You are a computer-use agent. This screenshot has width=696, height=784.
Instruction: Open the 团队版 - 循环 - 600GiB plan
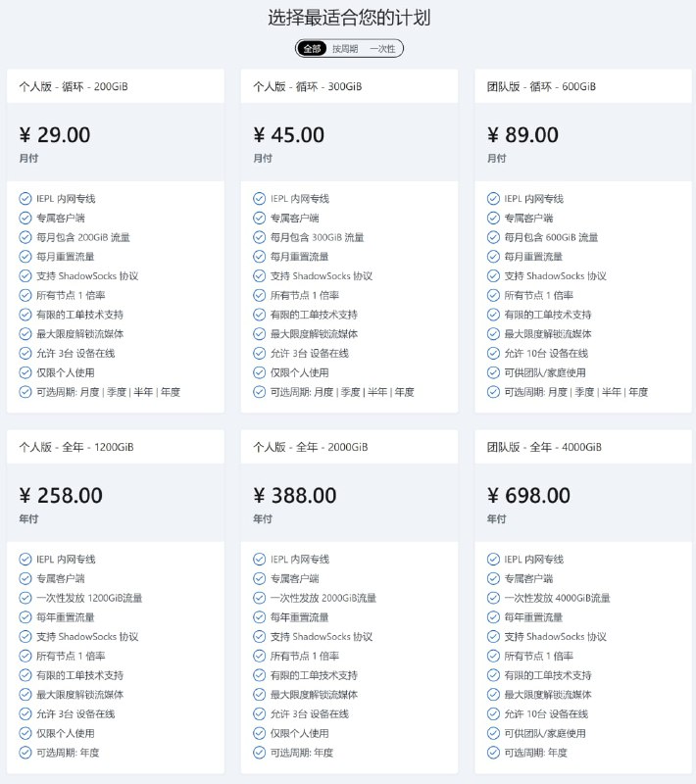tap(541, 86)
